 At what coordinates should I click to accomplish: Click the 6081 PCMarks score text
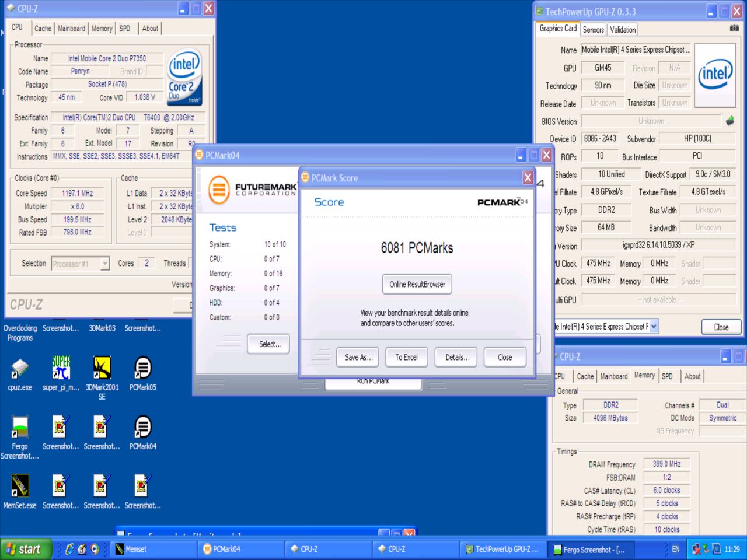click(417, 248)
